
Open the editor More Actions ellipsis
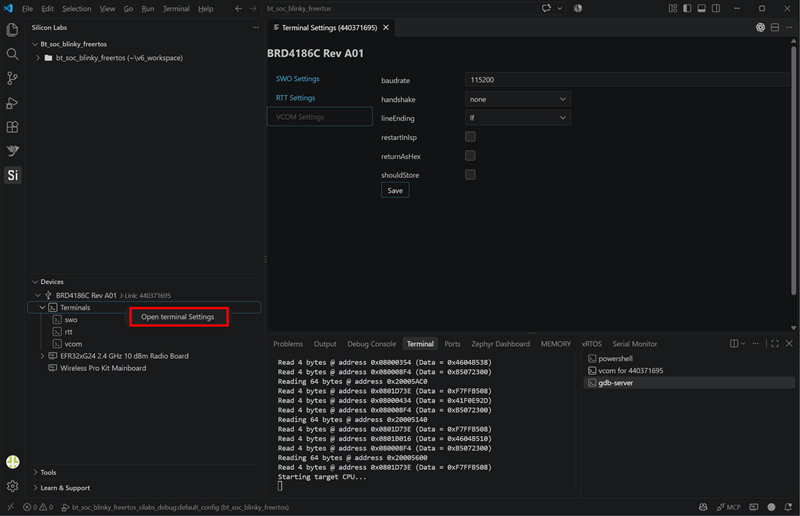(789, 28)
